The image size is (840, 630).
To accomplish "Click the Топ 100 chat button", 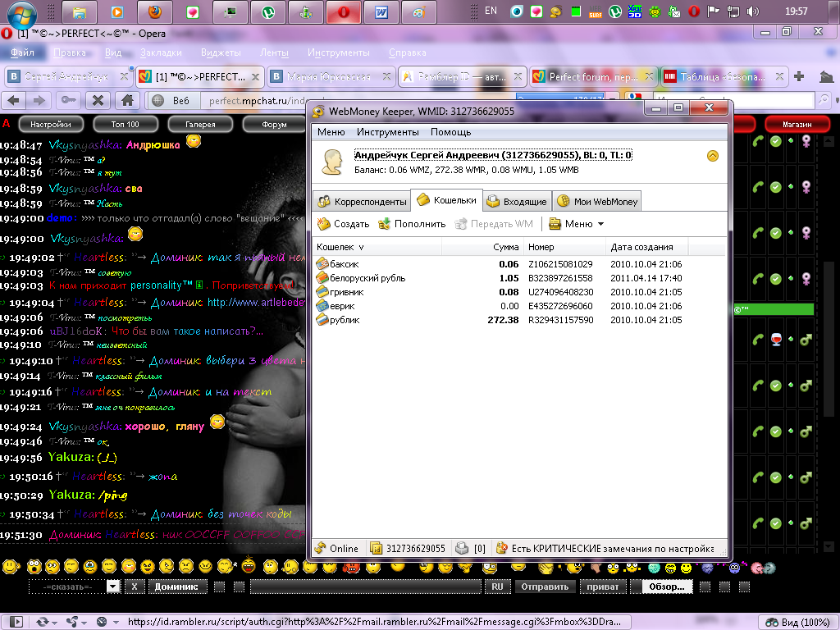I will pos(125,125).
